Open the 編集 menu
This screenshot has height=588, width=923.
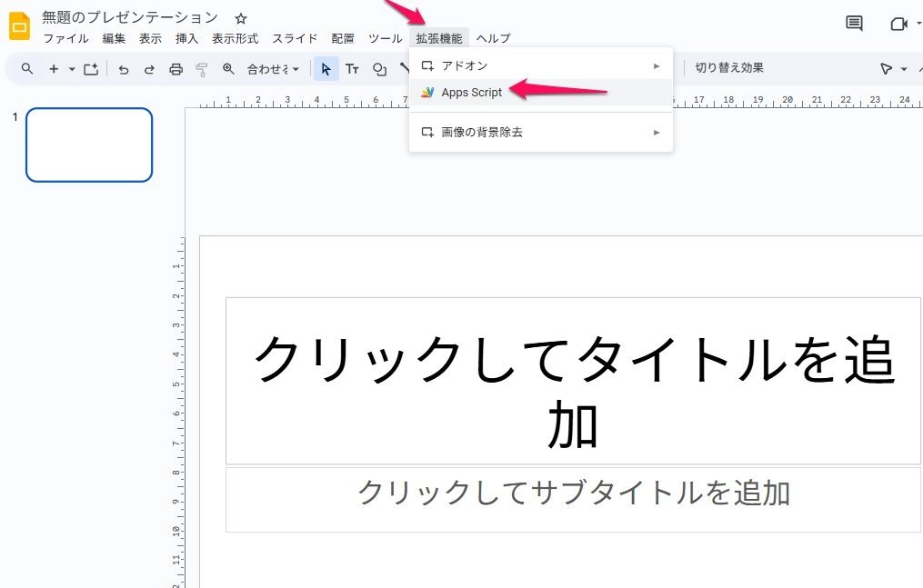[x=115, y=39]
